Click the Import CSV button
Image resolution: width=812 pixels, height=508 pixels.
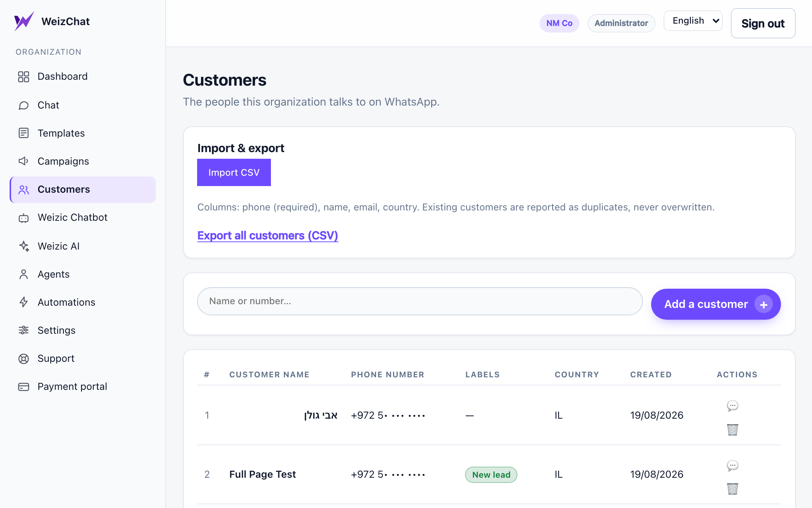(x=234, y=172)
